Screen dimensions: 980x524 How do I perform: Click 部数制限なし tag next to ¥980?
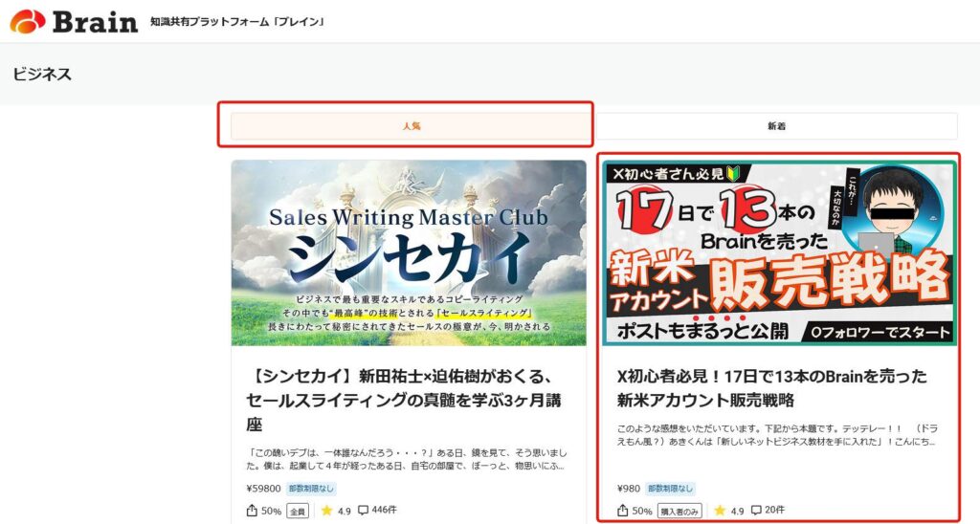pyautogui.click(x=671, y=489)
